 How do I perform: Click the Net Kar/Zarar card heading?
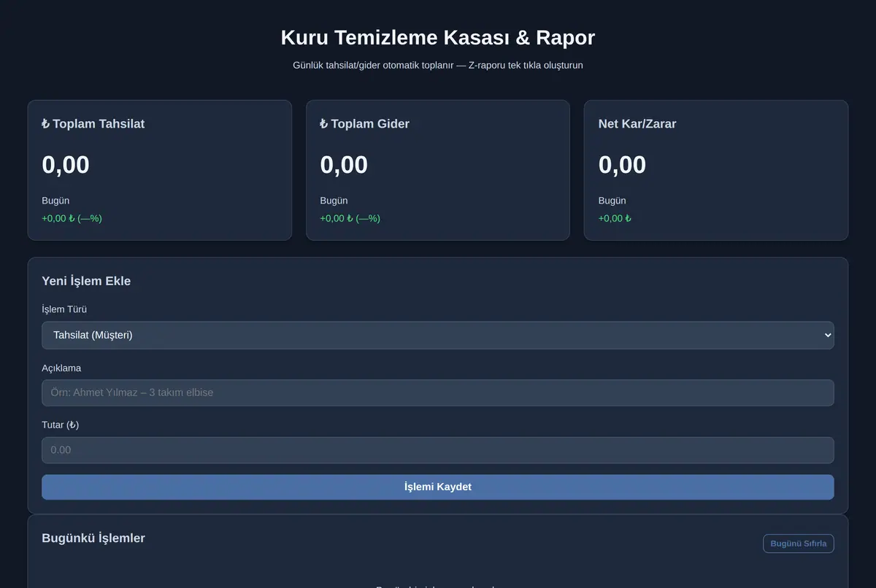click(637, 124)
